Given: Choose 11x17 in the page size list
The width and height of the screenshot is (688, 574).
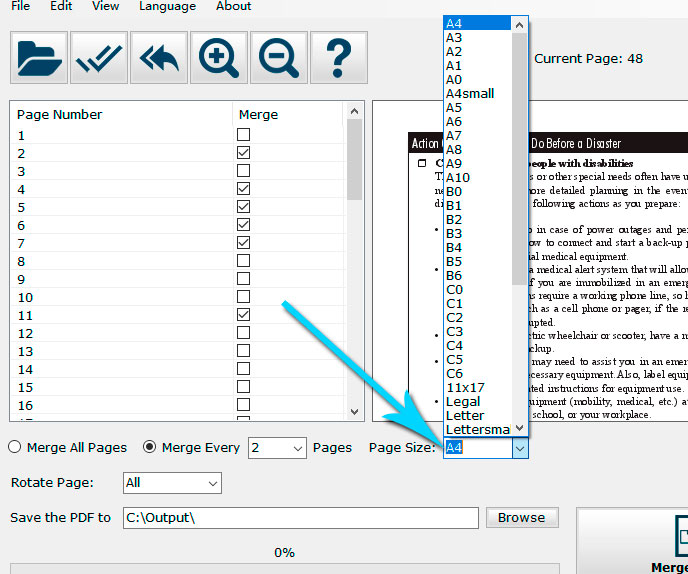Looking at the screenshot, I should coord(477,387).
